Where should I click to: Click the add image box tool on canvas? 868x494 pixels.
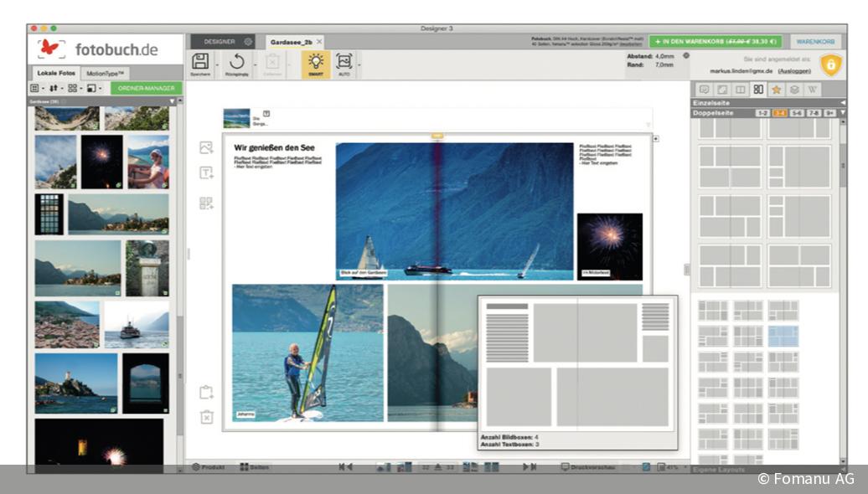[x=206, y=147]
